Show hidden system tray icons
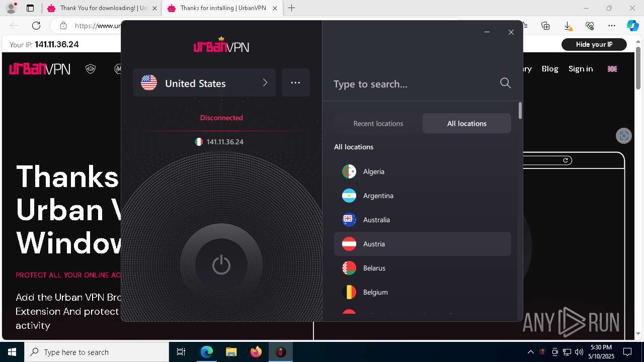 point(531,352)
